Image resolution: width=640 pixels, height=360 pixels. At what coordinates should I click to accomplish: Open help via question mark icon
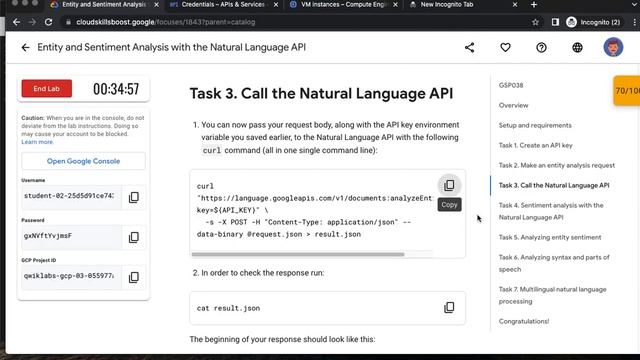click(541, 47)
